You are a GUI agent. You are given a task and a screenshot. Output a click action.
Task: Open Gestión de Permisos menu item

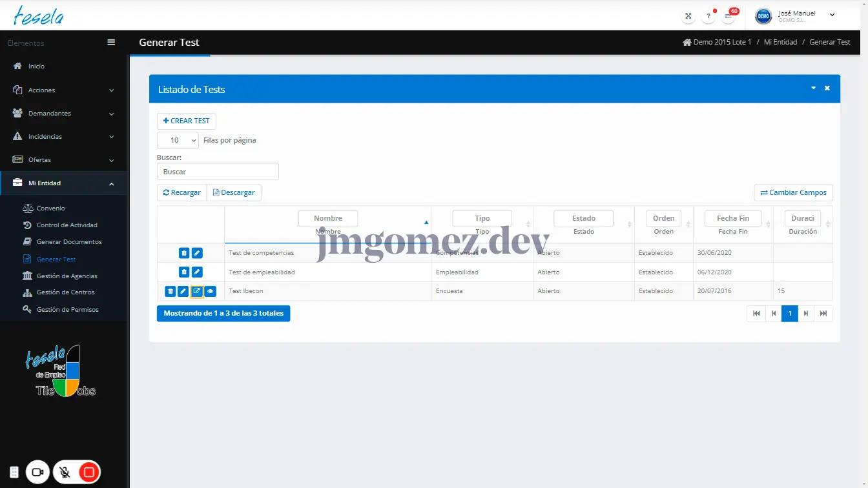click(x=67, y=310)
